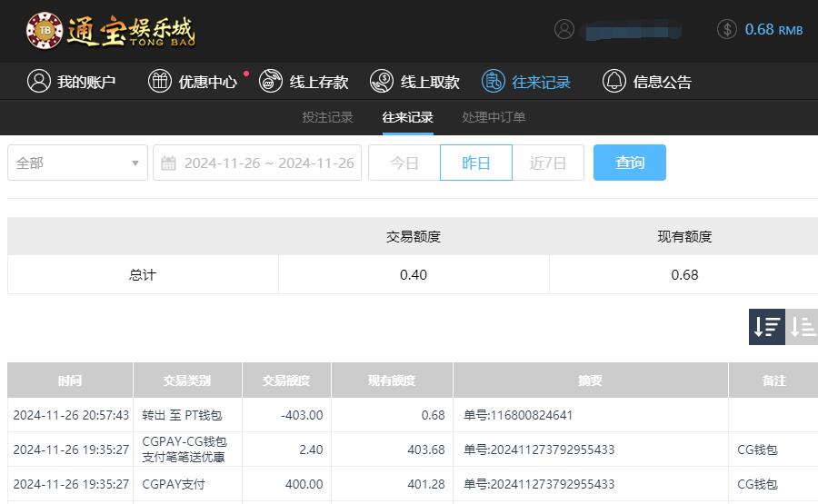Select the 今日 date filter
This screenshot has width=818, height=504.
pos(404,163)
